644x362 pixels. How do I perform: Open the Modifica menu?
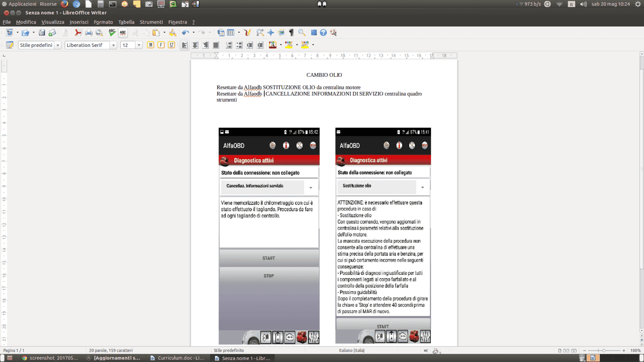coord(26,22)
